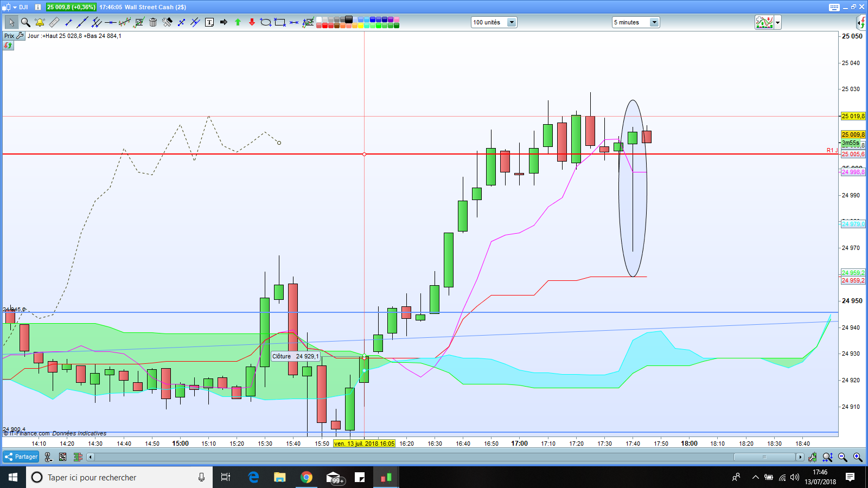Click the green 25 009,8 (+0,36%) price badge

pyautogui.click(x=71, y=7)
